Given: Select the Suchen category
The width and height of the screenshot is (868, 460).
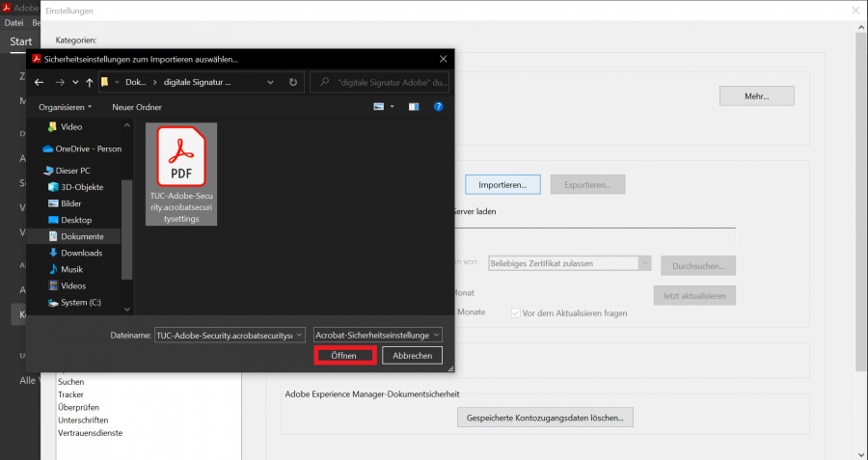Looking at the screenshot, I should pos(70,382).
